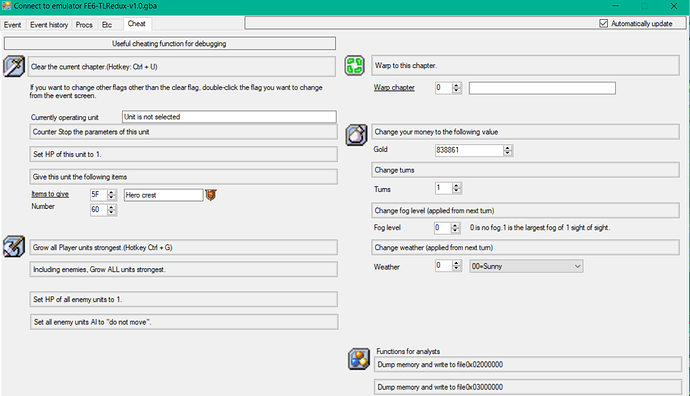Click Grow all Player units strongest button

click(x=184, y=247)
